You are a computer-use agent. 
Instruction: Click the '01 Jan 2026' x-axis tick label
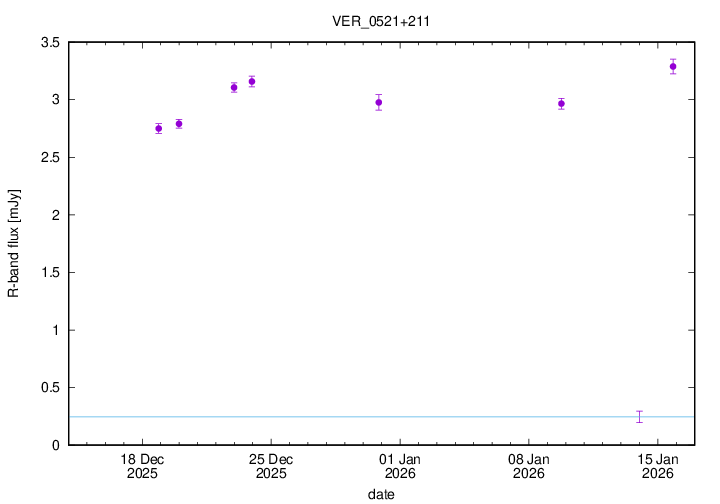coord(399,466)
